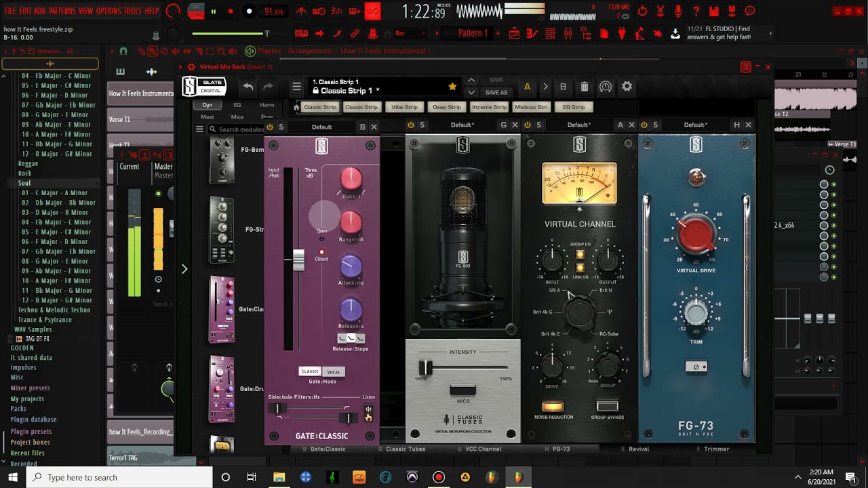
Task: Open FG-73 Default preset dropdown
Action: click(696, 125)
